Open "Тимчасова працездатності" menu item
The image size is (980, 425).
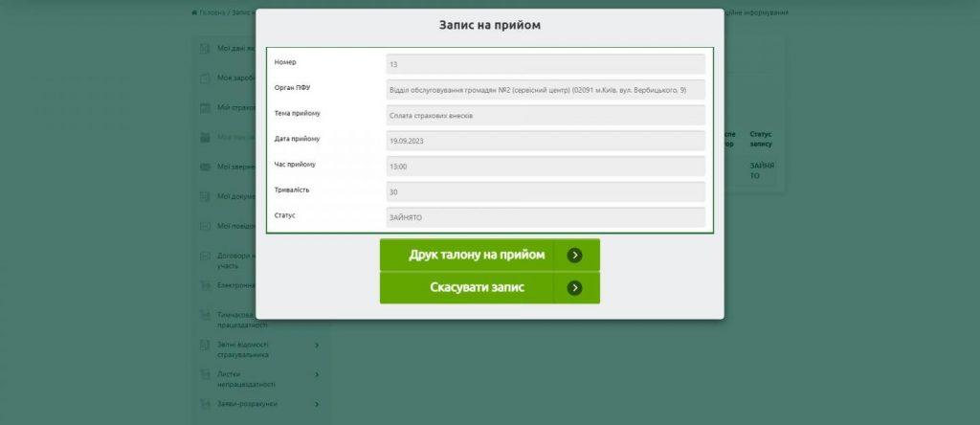(234, 320)
